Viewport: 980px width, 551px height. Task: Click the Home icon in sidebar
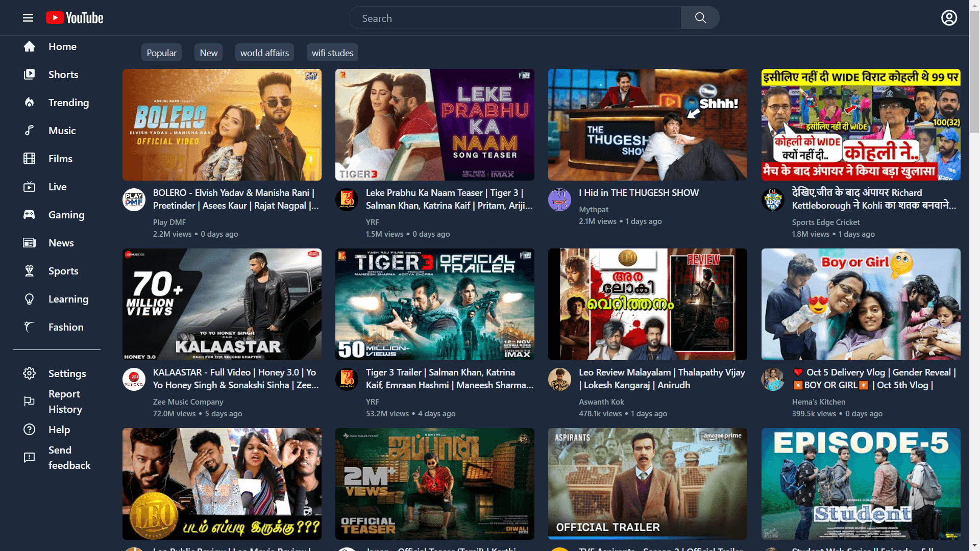30,46
